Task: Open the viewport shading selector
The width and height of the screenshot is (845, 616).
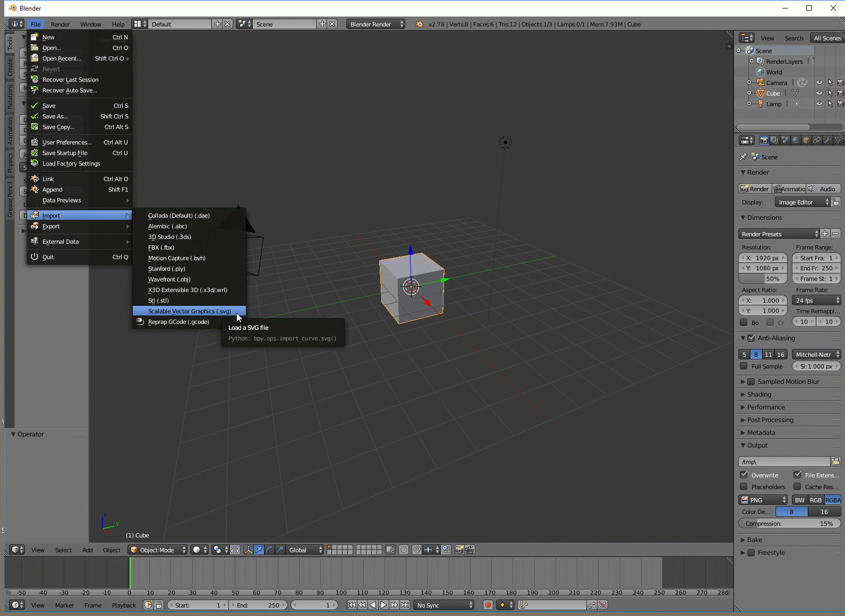Action: point(200,550)
